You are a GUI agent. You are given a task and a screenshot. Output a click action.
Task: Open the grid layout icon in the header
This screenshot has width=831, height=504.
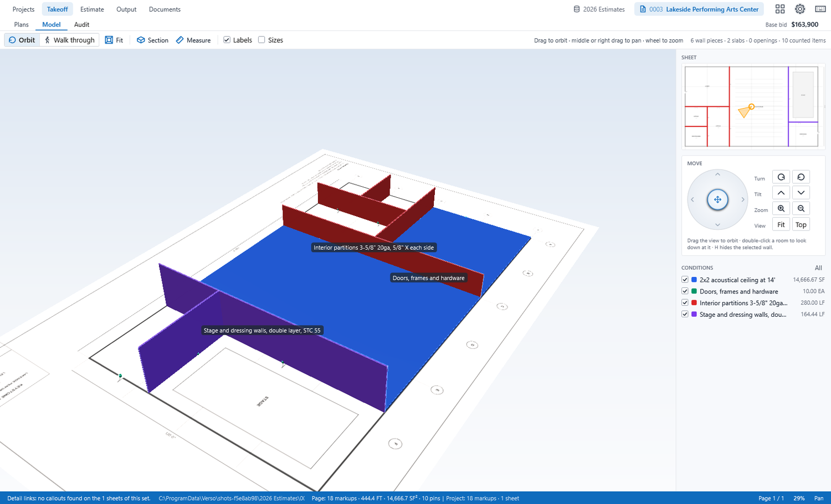click(x=780, y=9)
